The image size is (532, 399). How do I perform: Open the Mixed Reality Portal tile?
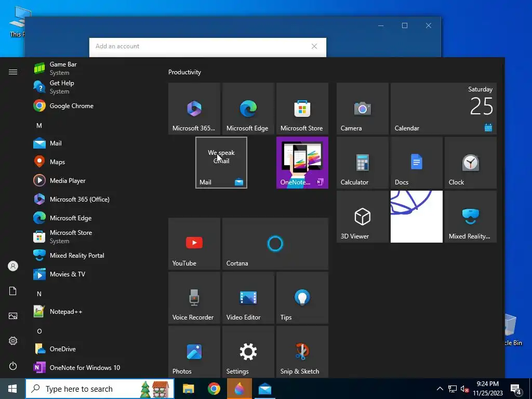click(x=470, y=217)
